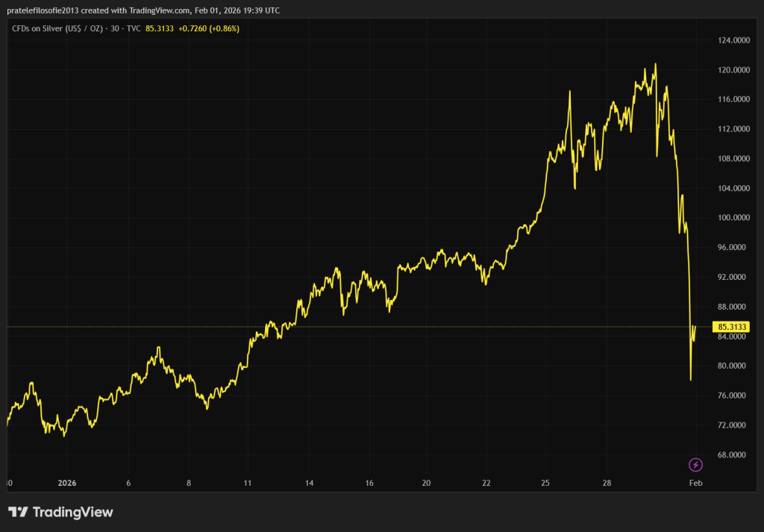Image resolution: width=764 pixels, height=532 pixels.
Task: Click the 25 date label on time axis
Action: (x=545, y=483)
